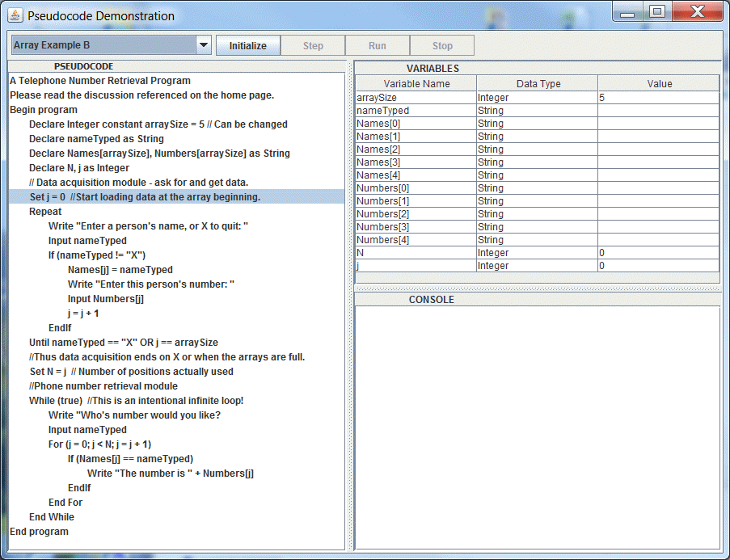Select the arraySize value cell showing 5
Viewport: 730px width, 560px height.
pos(658,97)
